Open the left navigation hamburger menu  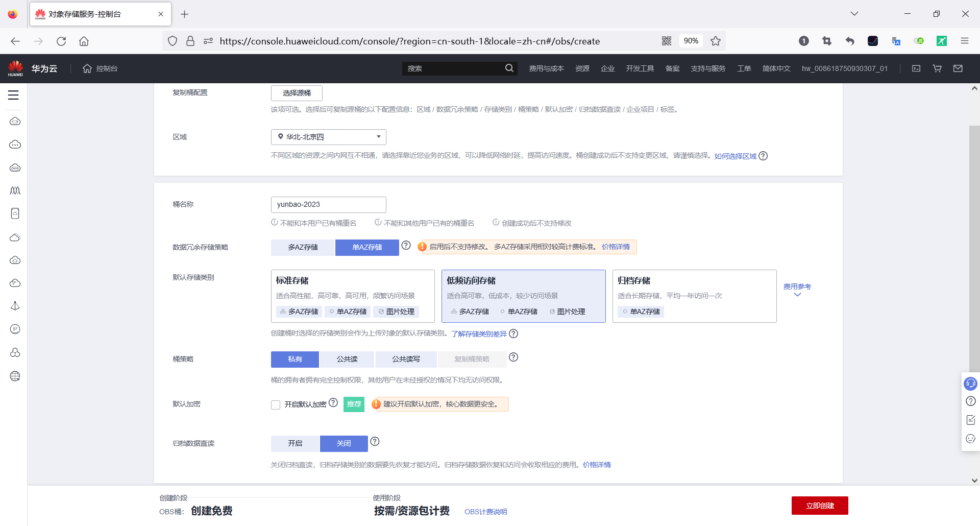coord(13,95)
